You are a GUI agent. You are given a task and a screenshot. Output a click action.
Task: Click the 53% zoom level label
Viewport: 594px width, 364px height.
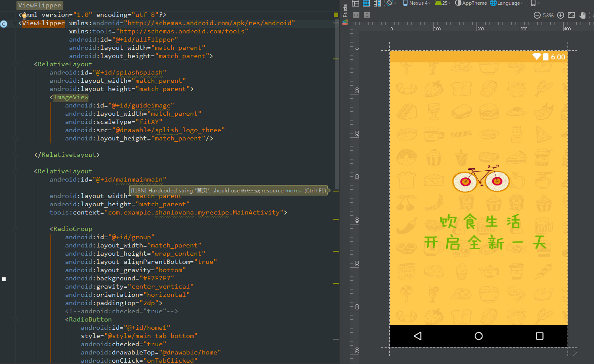tap(548, 15)
